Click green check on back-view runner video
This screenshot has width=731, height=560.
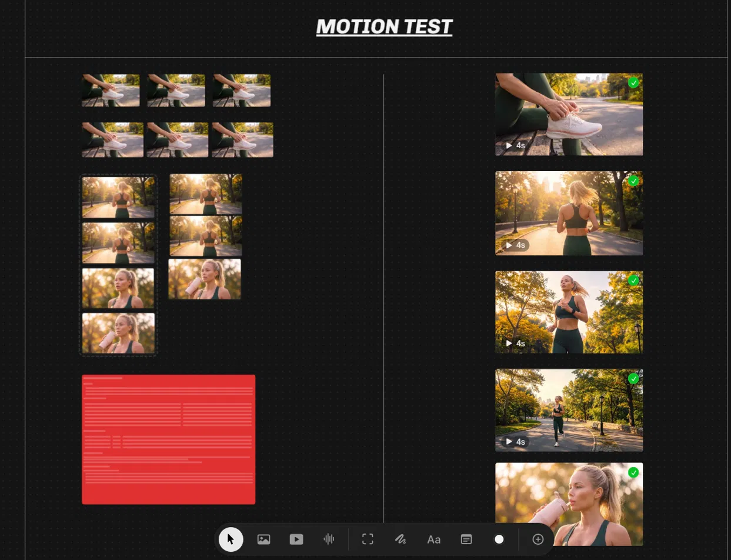click(633, 181)
